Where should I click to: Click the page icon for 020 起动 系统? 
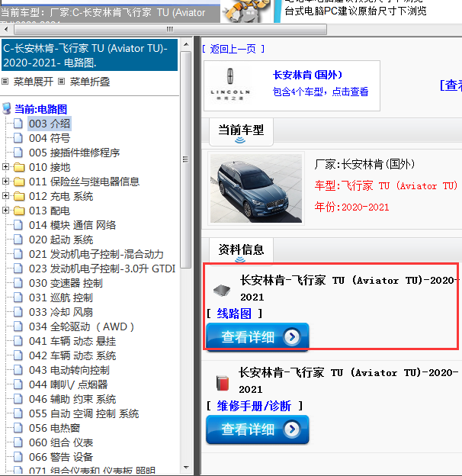pos(18,240)
